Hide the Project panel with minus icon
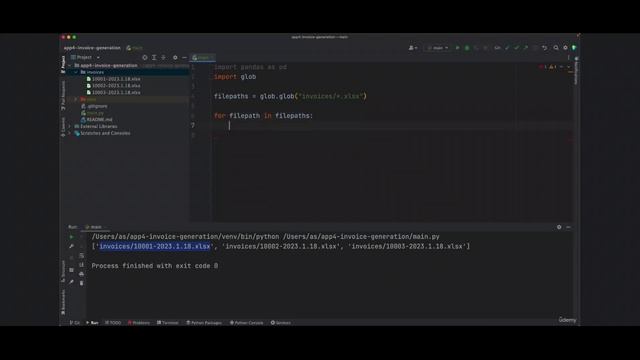 [184, 58]
